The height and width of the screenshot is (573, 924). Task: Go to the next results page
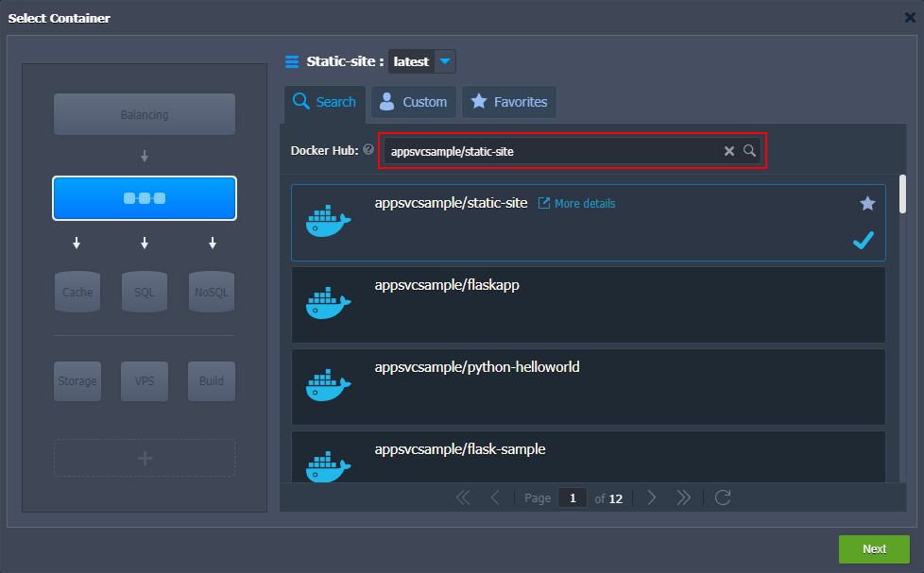coord(651,498)
